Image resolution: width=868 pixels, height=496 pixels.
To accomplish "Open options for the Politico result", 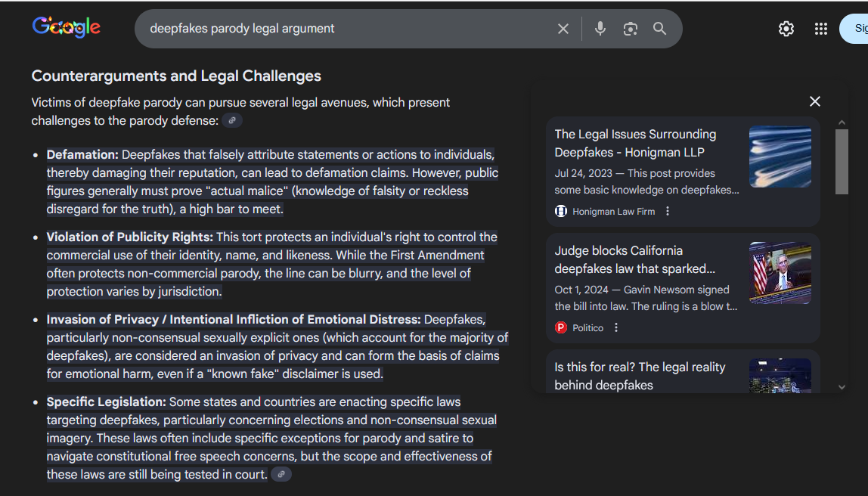I will [616, 327].
